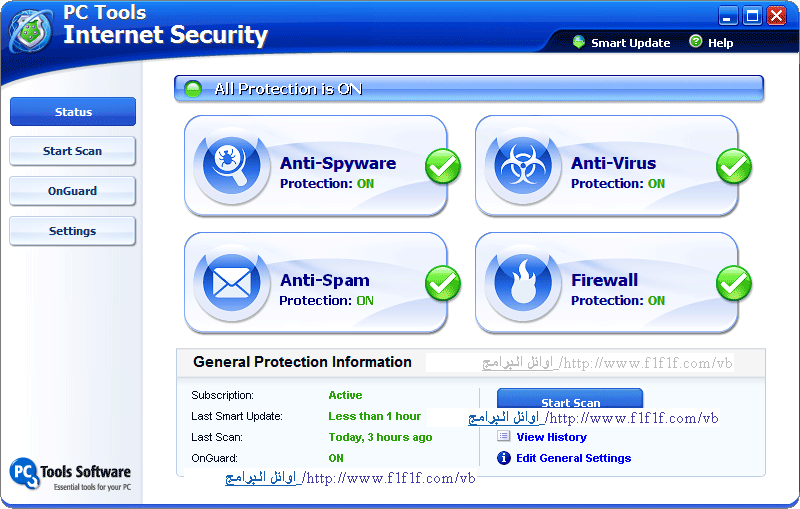This screenshot has width=800, height=509.
Task: Click the Smart Update globe icon
Action: 578,42
